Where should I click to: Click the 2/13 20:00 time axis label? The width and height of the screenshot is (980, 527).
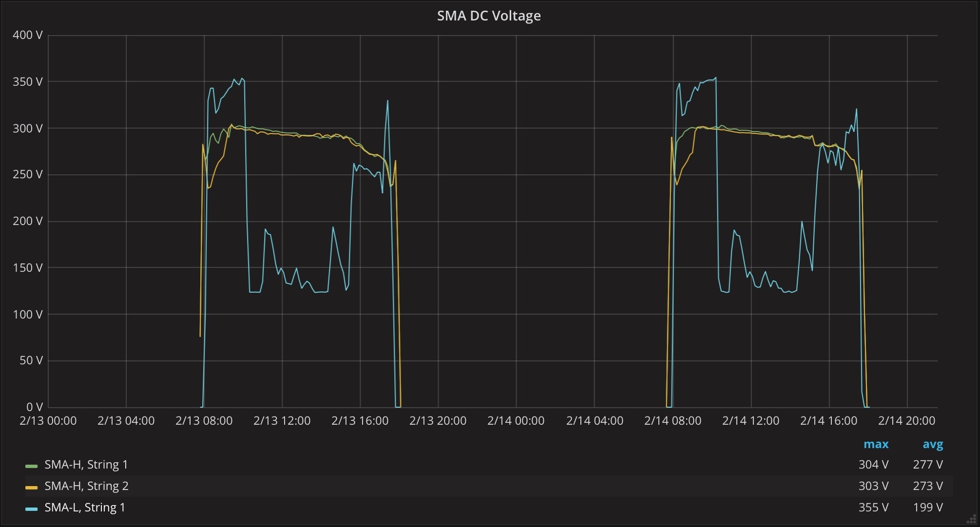tap(438, 421)
